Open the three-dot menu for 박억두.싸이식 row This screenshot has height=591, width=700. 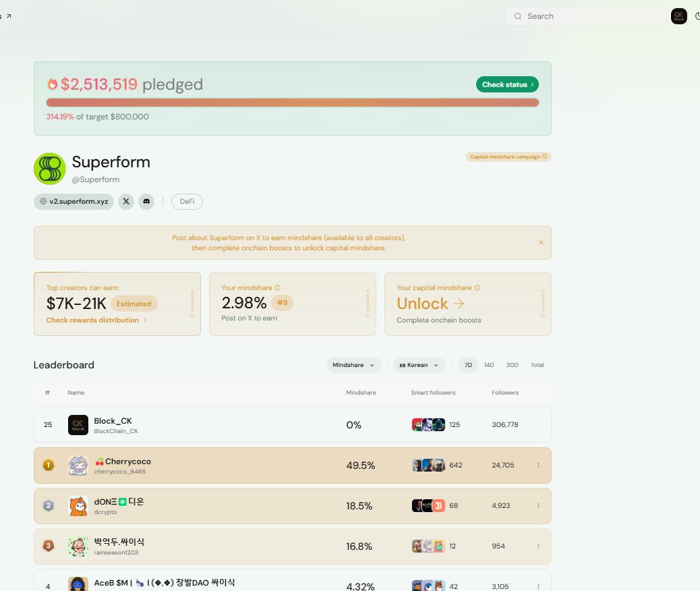[x=538, y=546]
